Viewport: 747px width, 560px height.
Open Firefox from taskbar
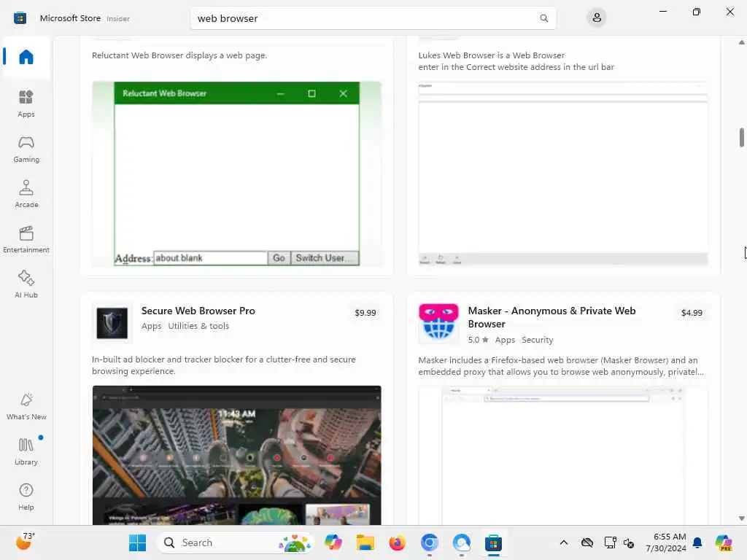(397, 542)
